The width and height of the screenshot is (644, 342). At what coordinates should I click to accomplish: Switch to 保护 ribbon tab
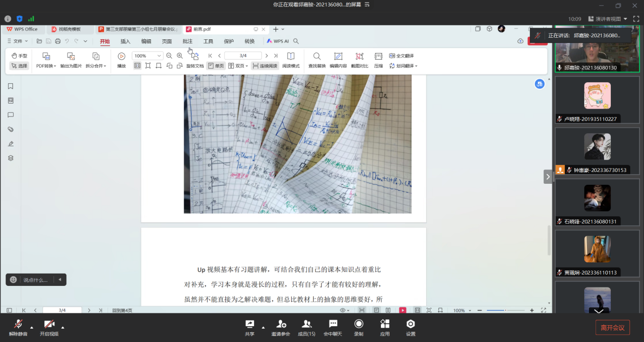[x=229, y=41]
